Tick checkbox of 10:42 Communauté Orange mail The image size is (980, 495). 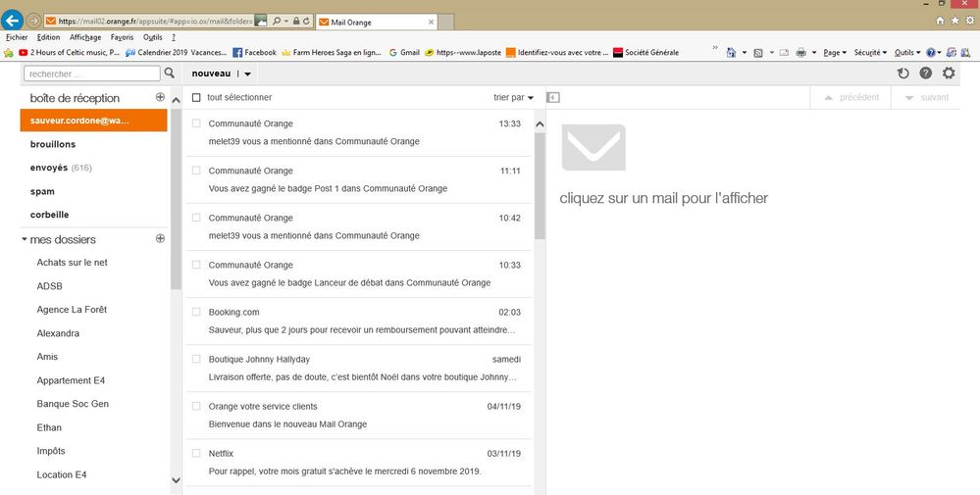(196, 218)
